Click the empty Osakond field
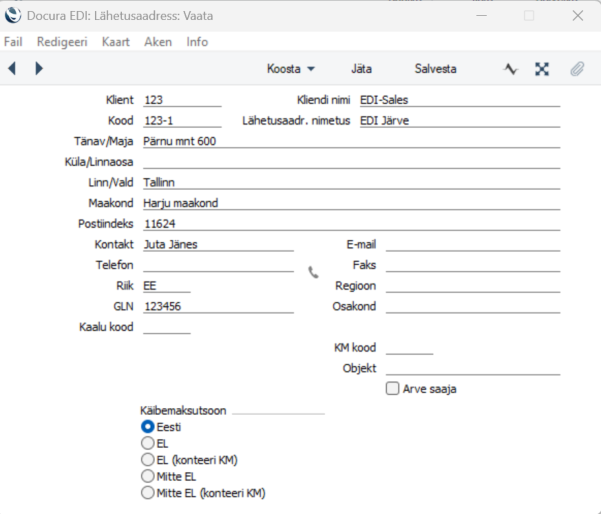 pyautogui.click(x=473, y=307)
